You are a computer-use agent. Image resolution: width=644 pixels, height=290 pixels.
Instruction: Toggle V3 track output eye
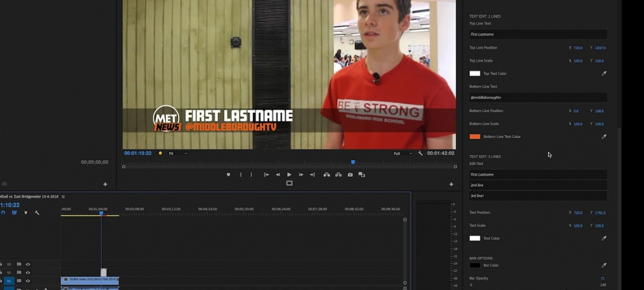(28, 264)
